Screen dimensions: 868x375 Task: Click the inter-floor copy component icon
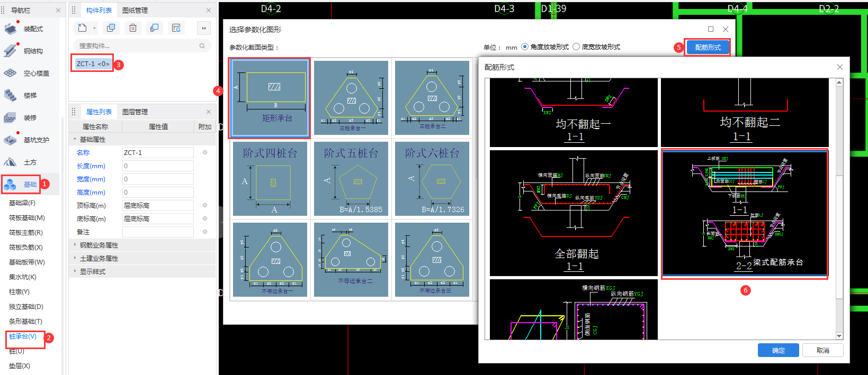pos(155,28)
